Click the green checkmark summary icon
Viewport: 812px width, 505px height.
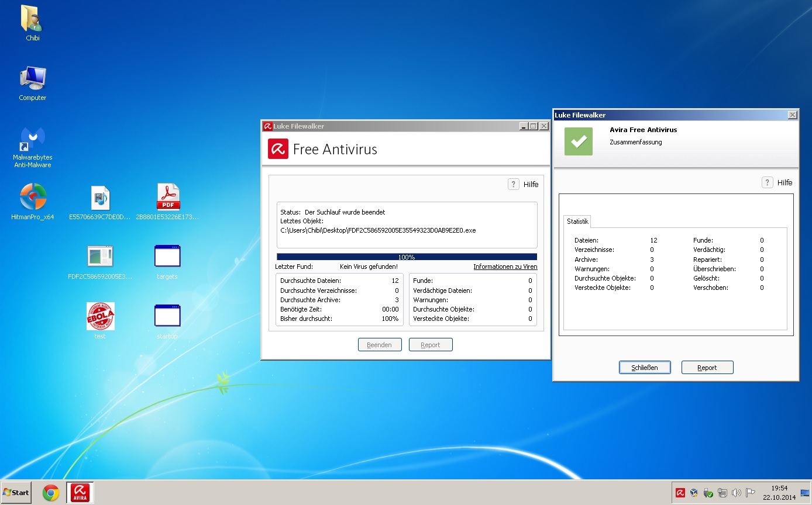[x=579, y=141]
